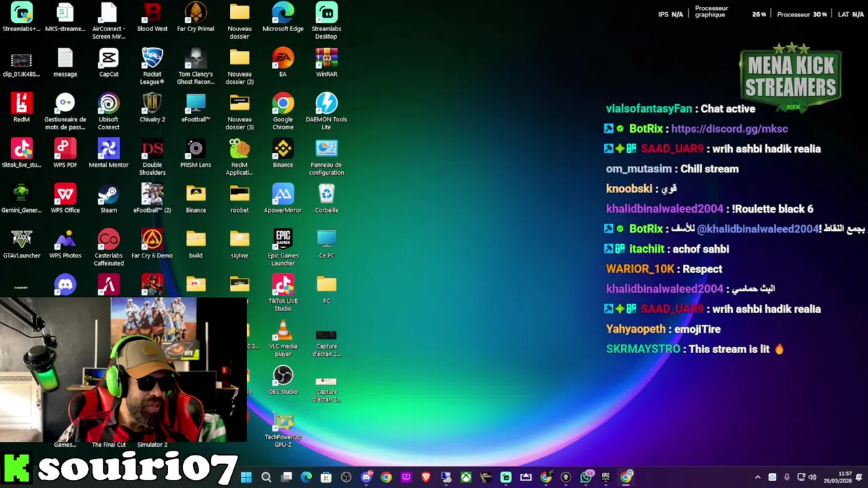The image size is (868, 488).
Task: Select the Binance app shortcut
Action: (x=283, y=153)
